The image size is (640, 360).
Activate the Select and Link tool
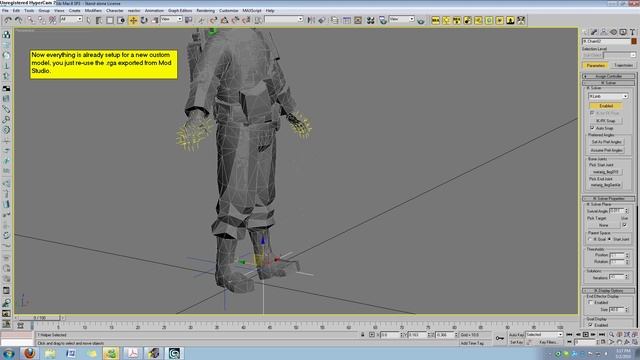[x=31, y=20]
